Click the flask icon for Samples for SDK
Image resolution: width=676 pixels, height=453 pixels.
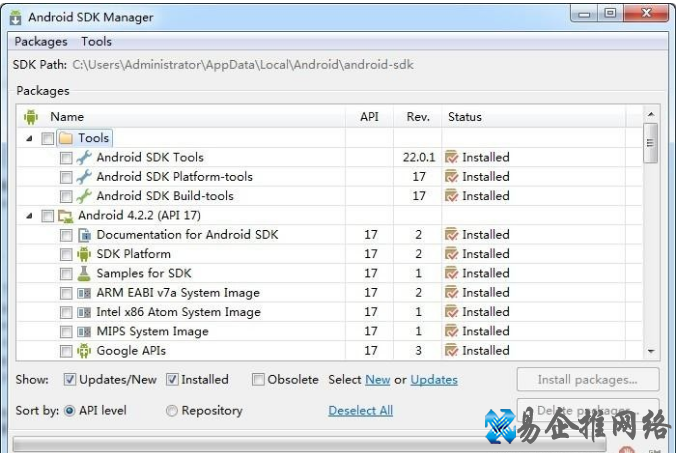(84, 273)
